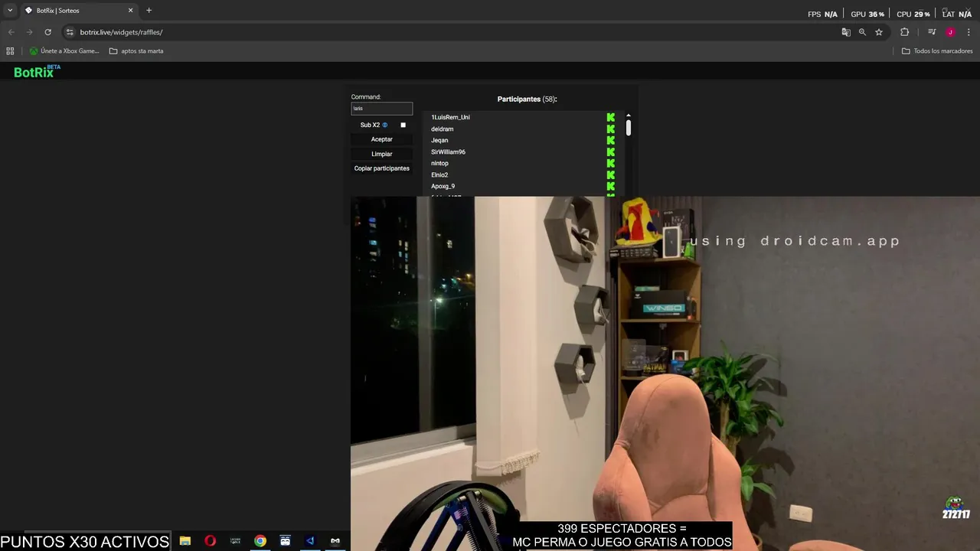The height and width of the screenshot is (551, 980).
Task: Click the Participantes (58) heading
Action: (527, 99)
